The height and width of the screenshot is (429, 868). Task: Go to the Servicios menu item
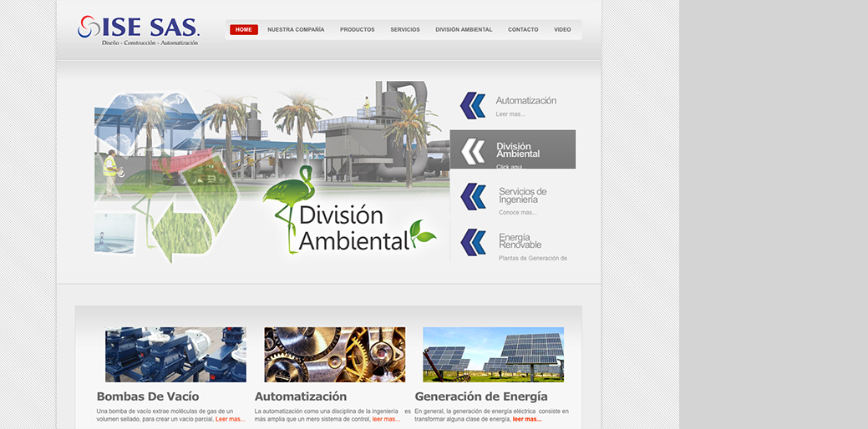[x=405, y=30]
